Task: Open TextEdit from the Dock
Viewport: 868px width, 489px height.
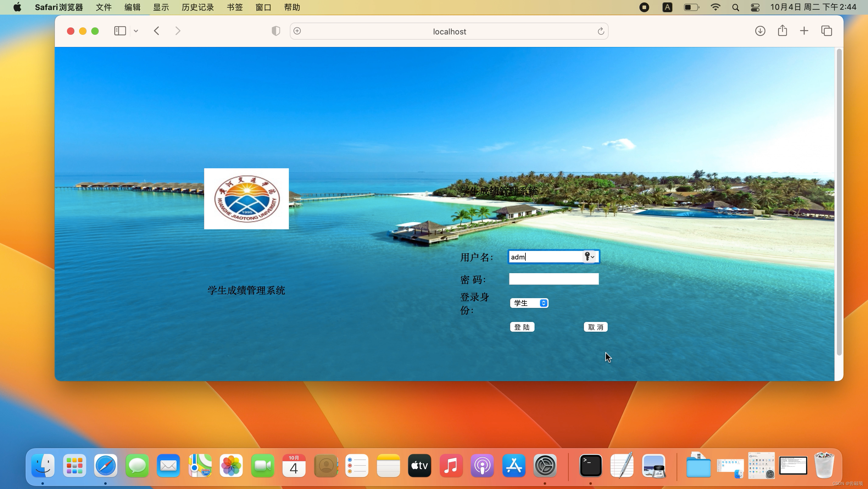Action: click(x=622, y=466)
